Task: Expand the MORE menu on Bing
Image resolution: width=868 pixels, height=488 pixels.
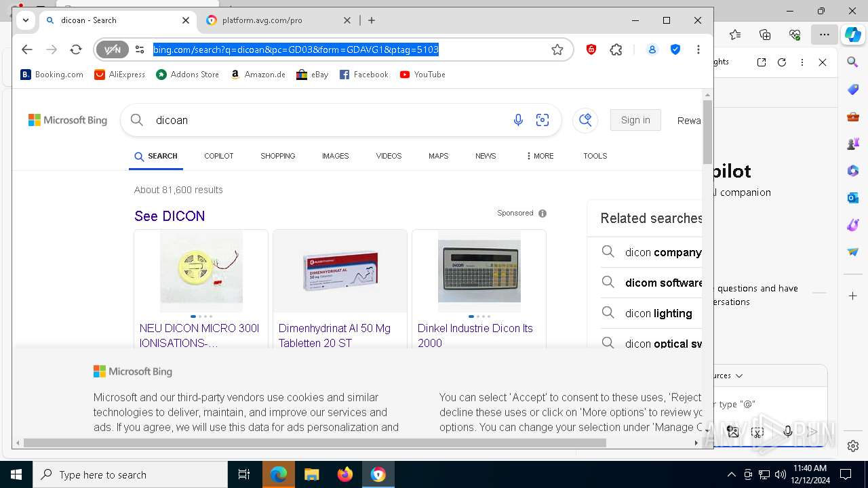Action: pyautogui.click(x=540, y=156)
